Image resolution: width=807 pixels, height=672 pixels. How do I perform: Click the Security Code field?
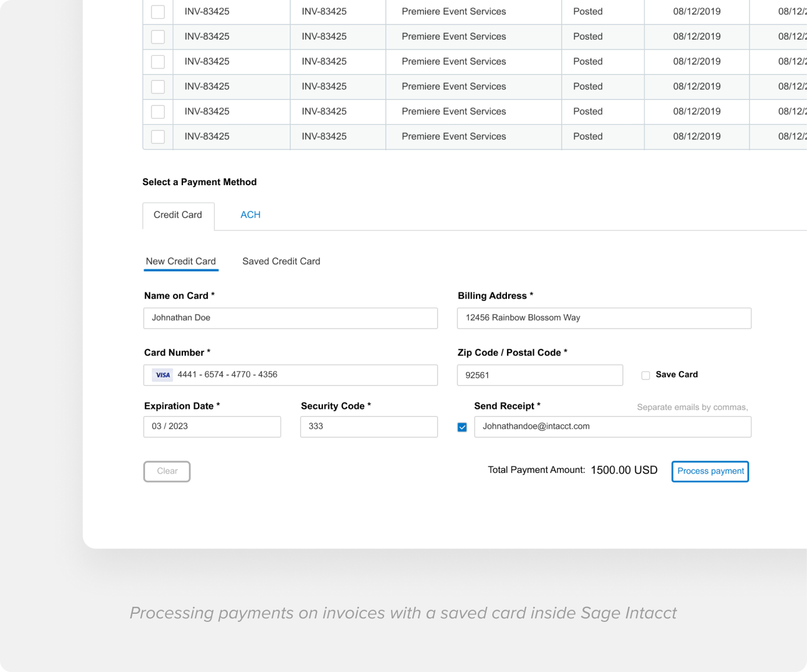368,426
